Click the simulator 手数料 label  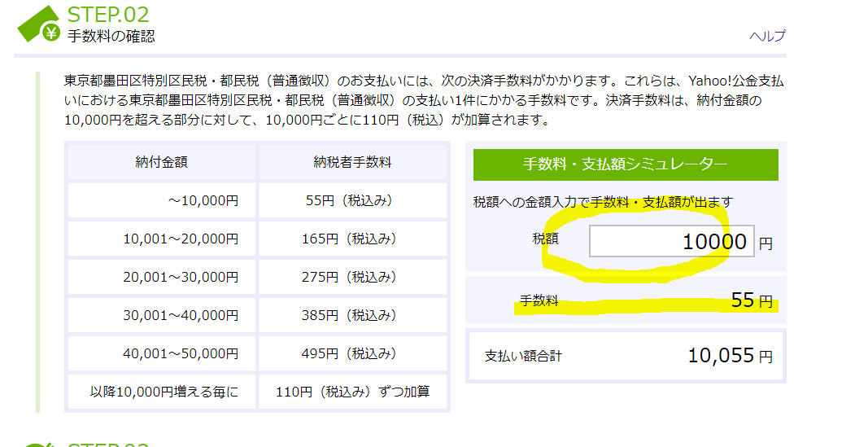pyautogui.click(x=539, y=300)
